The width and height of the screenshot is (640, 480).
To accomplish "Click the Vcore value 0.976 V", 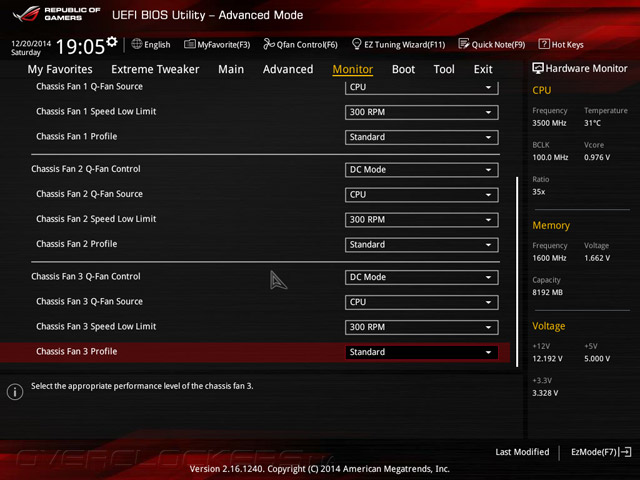I will [597, 157].
